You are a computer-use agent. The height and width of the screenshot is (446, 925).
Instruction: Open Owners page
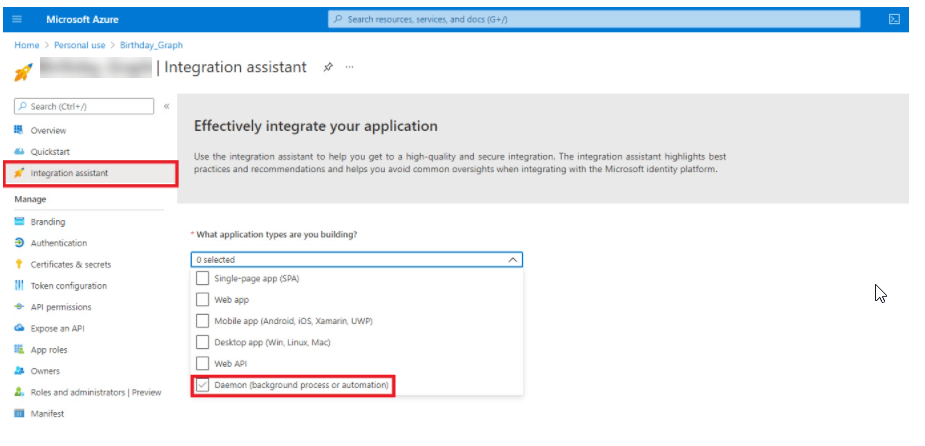pyautogui.click(x=45, y=371)
